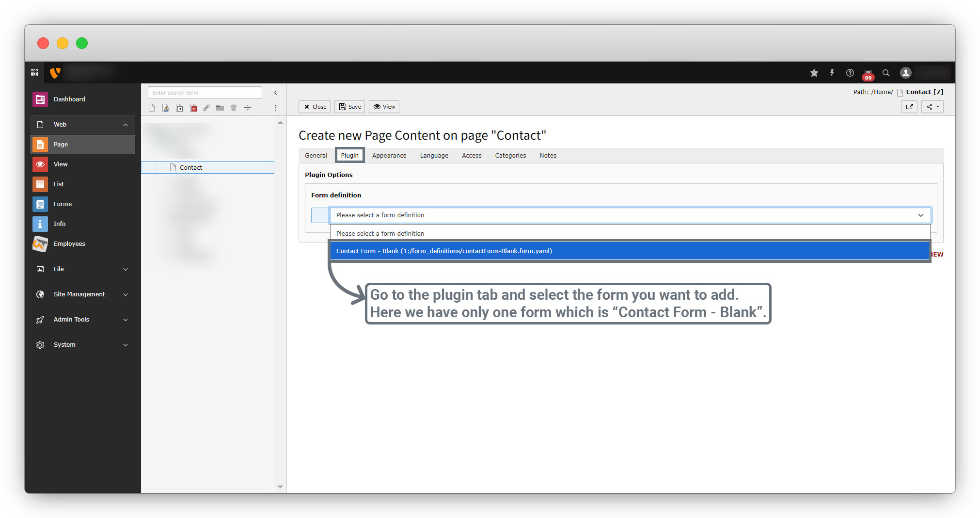Select Contact page in page tree
Image resolution: width=980 pixels, height=518 pixels.
pyautogui.click(x=191, y=167)
